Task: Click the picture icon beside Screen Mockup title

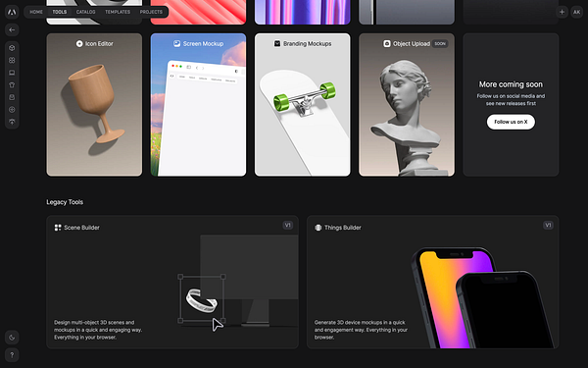Action: [x=176, y=44]
